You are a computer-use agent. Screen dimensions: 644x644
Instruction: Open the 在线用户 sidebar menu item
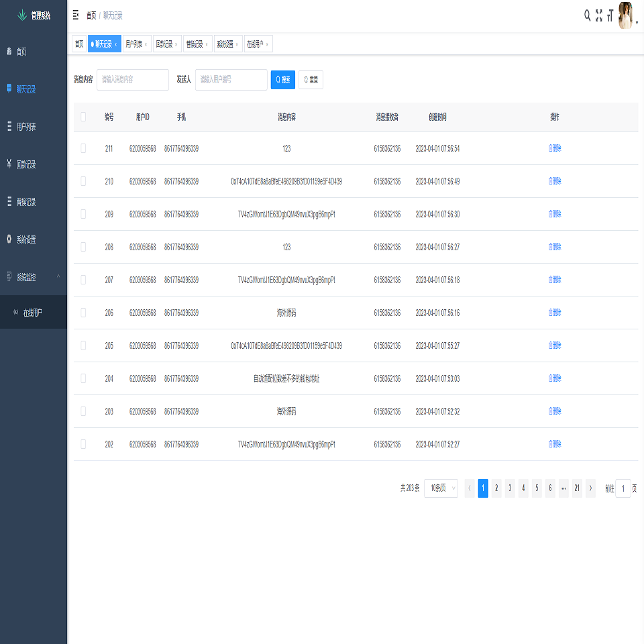click(x=33, y=313)
